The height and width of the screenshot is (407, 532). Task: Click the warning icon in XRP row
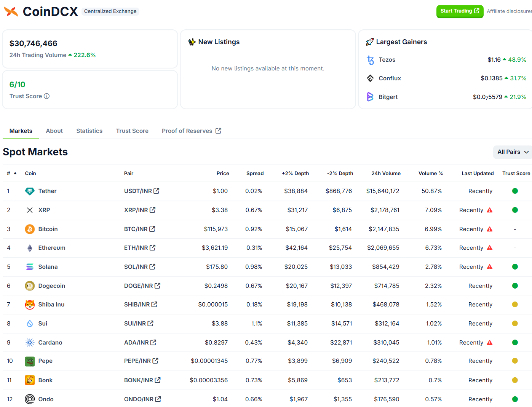[490, 210]
